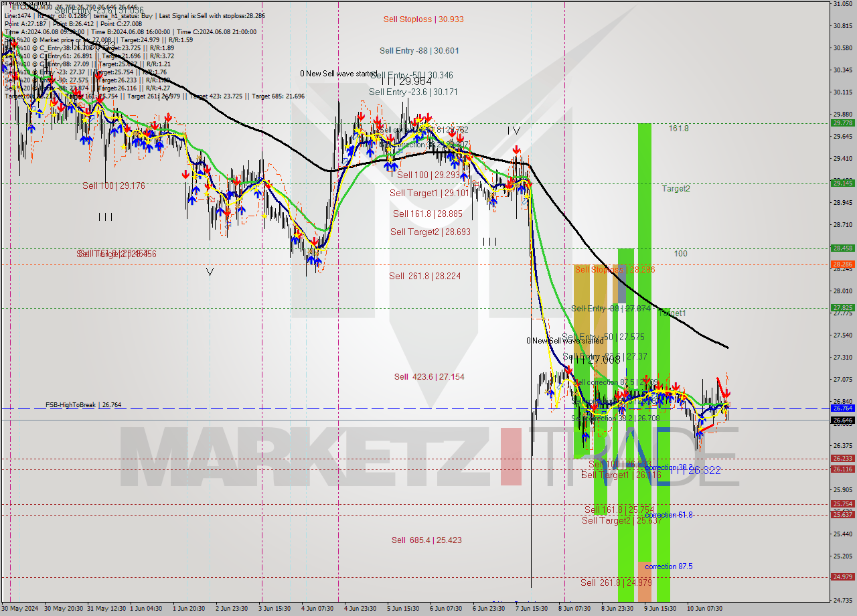Image resolution: width=857 pixels, height=616 pixels.
Task: Click the red 26.233 price tag
Action: pos(842,459)
